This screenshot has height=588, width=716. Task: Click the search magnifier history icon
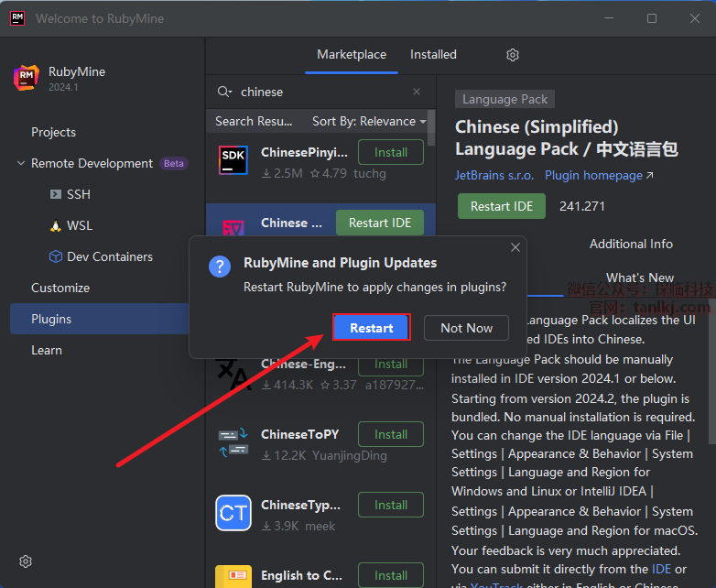click(224, 92)
